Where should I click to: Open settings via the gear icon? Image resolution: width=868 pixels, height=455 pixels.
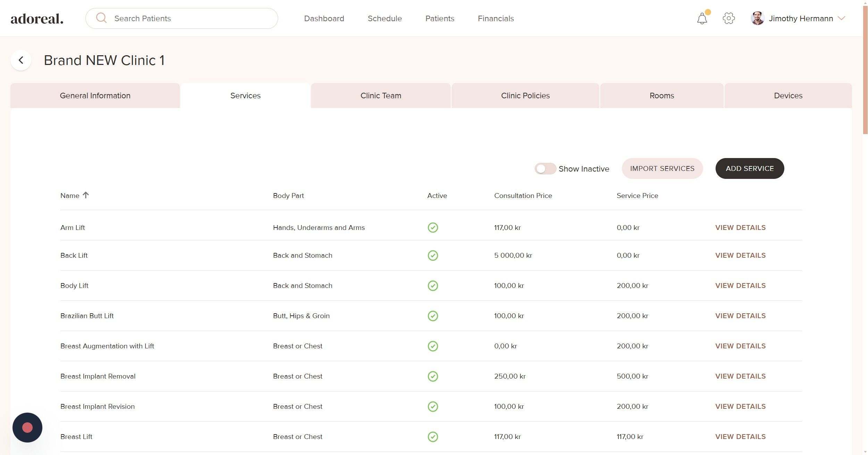coord(728,18)
